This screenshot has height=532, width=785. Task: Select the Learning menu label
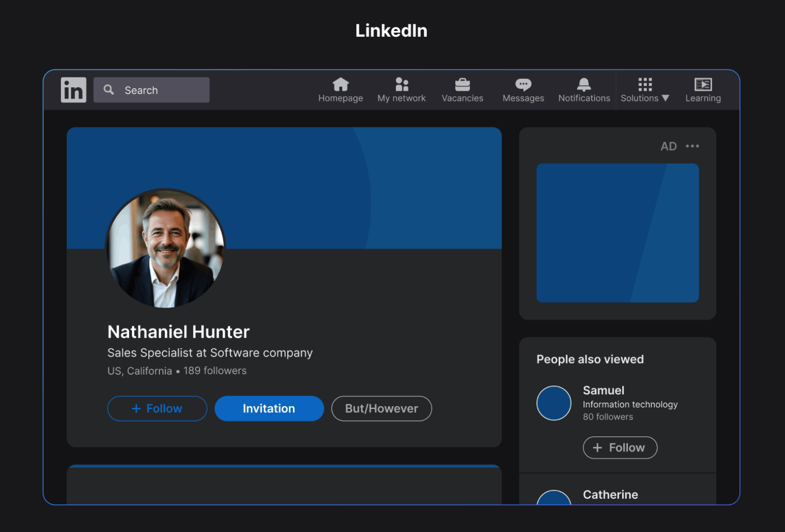click(703, 98)
